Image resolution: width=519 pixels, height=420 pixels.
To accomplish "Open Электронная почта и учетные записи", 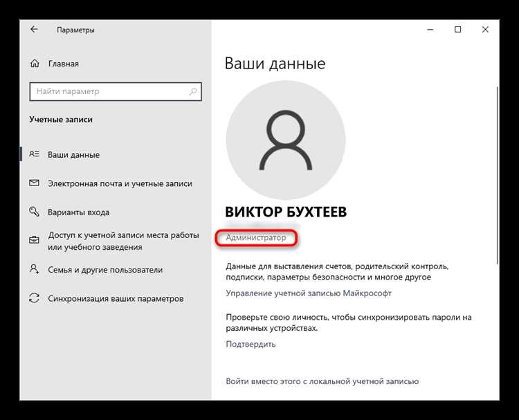I will pos(120,183).
